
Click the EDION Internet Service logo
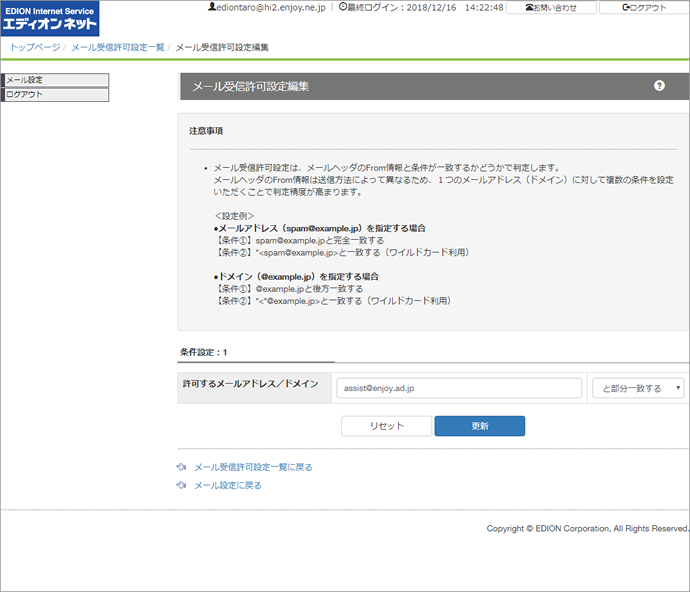(50, 18)
